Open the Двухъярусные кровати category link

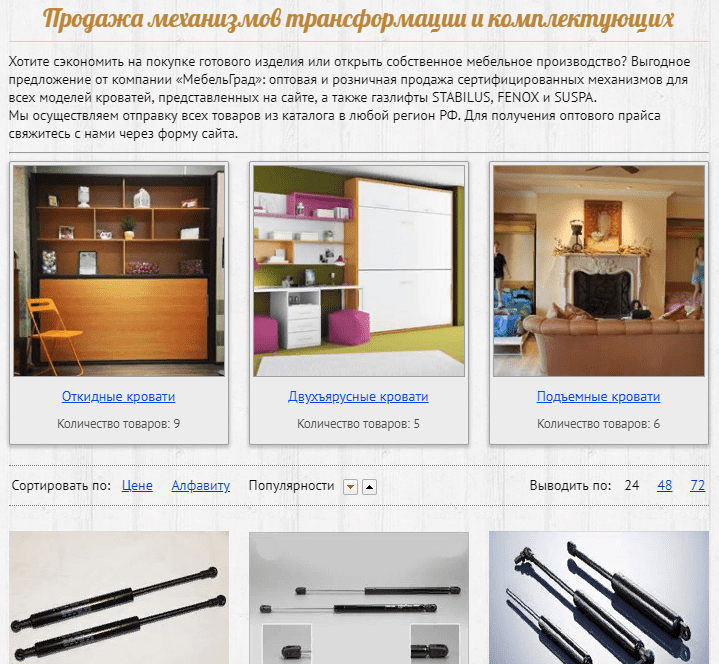[358, 396]
